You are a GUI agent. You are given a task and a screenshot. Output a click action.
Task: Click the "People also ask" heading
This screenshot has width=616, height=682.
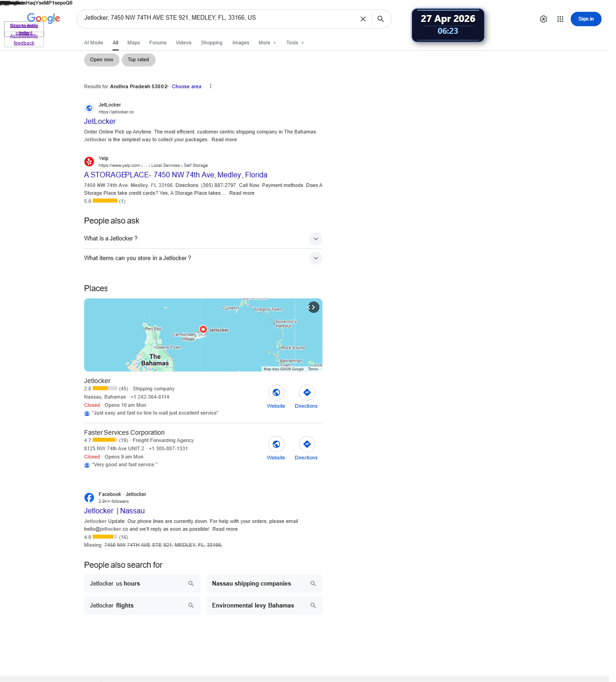tap(112, 221)
